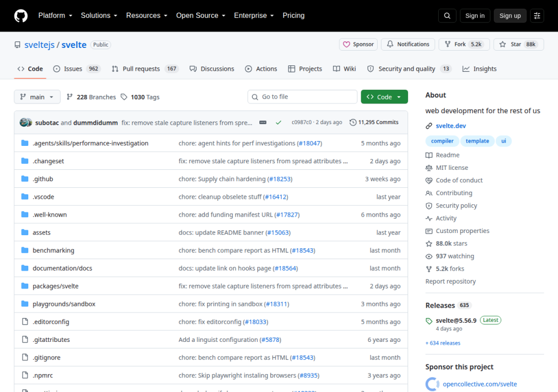Open the Pricing page

click(x=293, y=16)
